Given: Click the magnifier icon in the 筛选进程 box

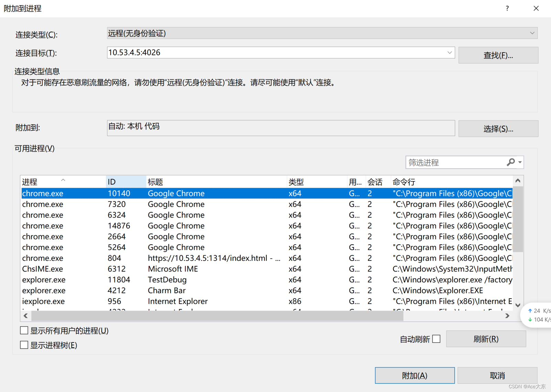Looking at the screenshot, I should click(x=511, y=162).
